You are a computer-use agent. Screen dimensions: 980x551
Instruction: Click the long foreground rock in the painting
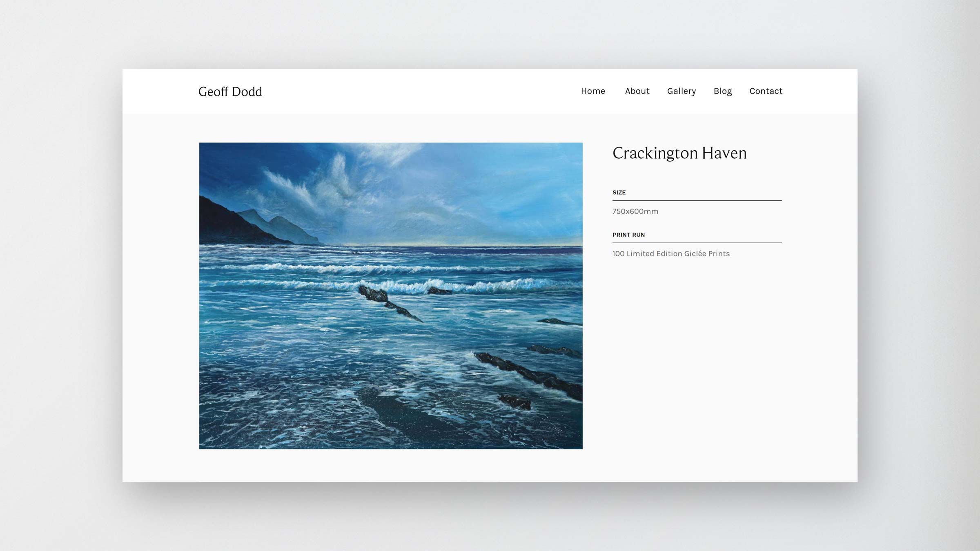click(531, 373)
